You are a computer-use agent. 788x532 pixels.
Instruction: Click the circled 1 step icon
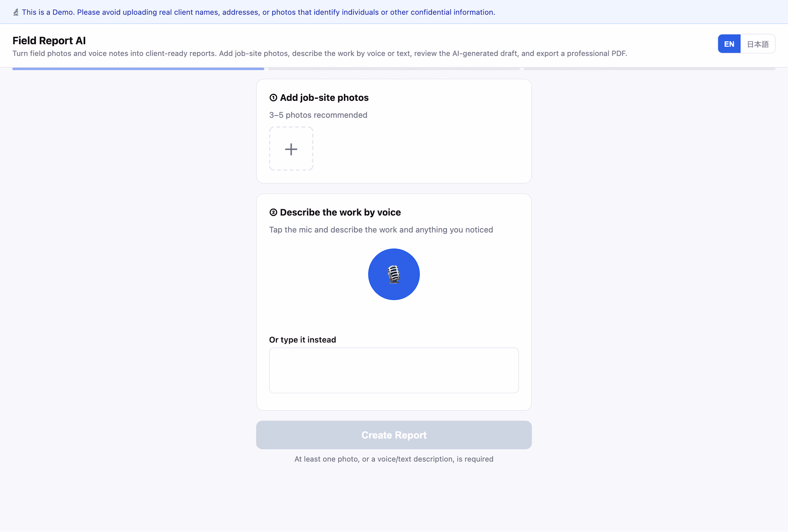pyautogui.click(x=273, y=97)
